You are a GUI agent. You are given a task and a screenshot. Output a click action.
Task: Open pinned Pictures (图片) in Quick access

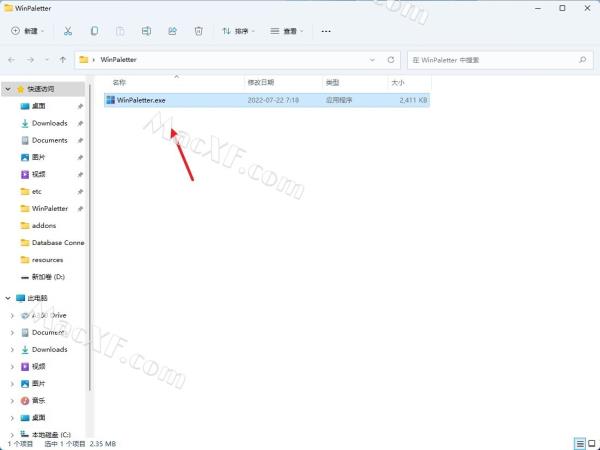38,157
